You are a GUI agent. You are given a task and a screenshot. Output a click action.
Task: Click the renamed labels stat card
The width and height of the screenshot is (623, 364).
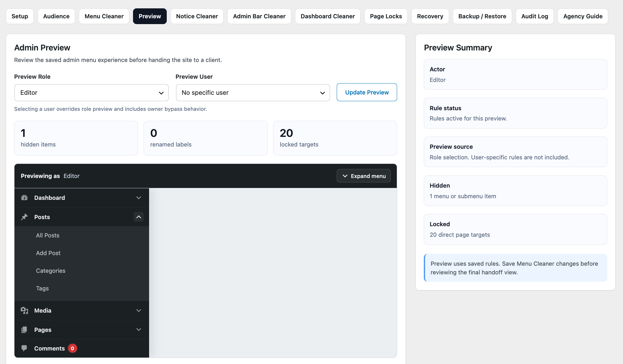206,138
